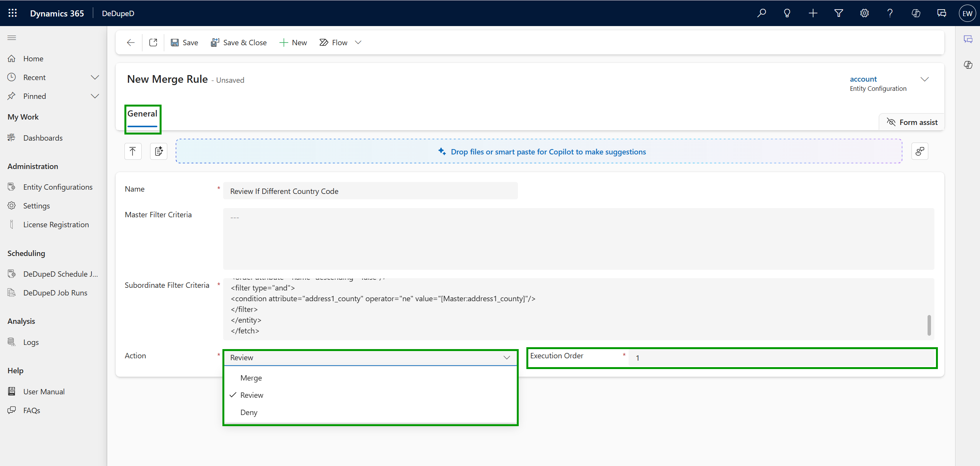Click the upload arrow button near Copilot bar
Screen dimensions: 980x466
133,151
